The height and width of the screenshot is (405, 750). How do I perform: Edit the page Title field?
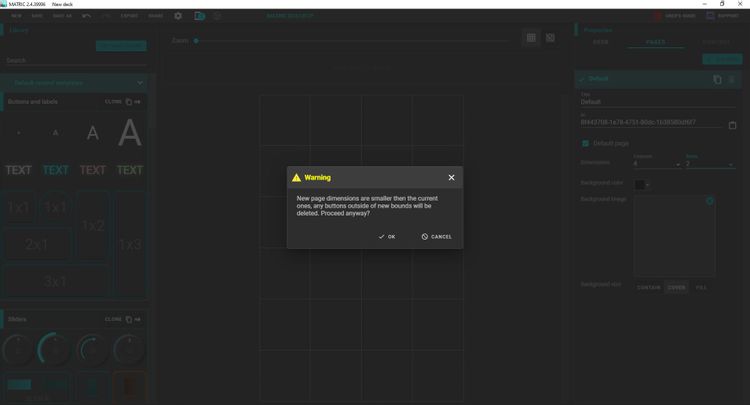pyautogui.click(x=658, y=102)
